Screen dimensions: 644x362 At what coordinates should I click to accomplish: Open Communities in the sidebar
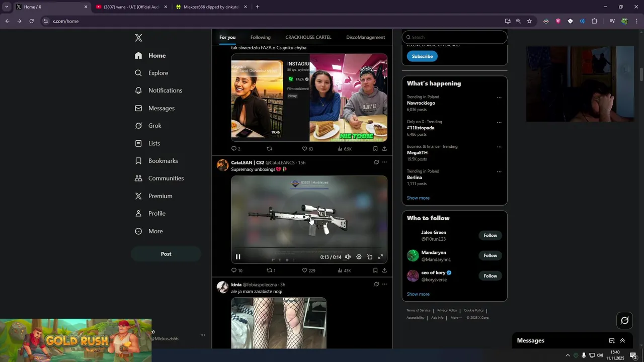tap(159, 178)
